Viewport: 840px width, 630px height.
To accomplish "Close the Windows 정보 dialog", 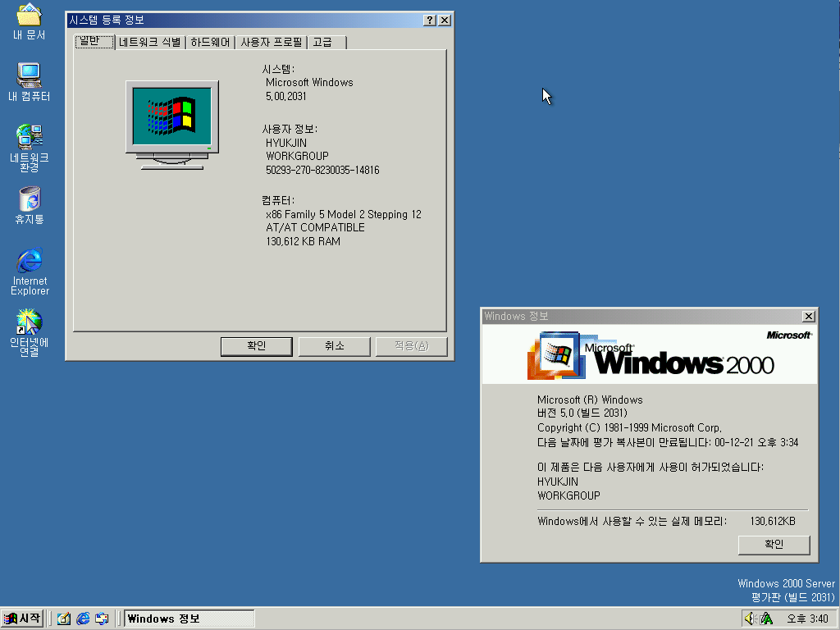I will point(809,317).
